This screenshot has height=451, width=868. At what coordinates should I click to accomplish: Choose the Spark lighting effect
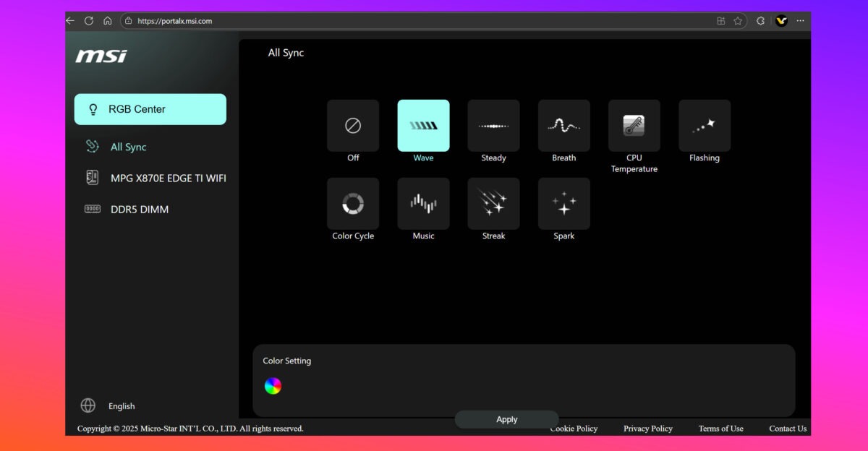click(563, 204)
